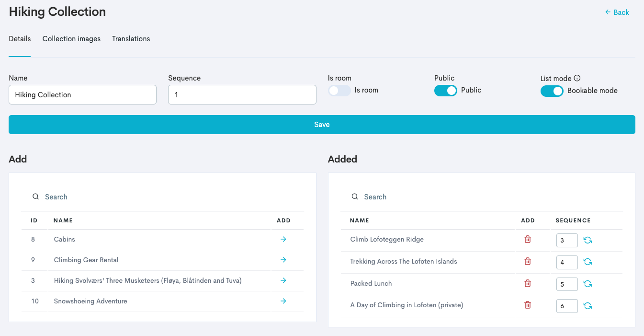Click Climbing Gear Rental text
Screen dimensions: 644x336
coord(86,260)
